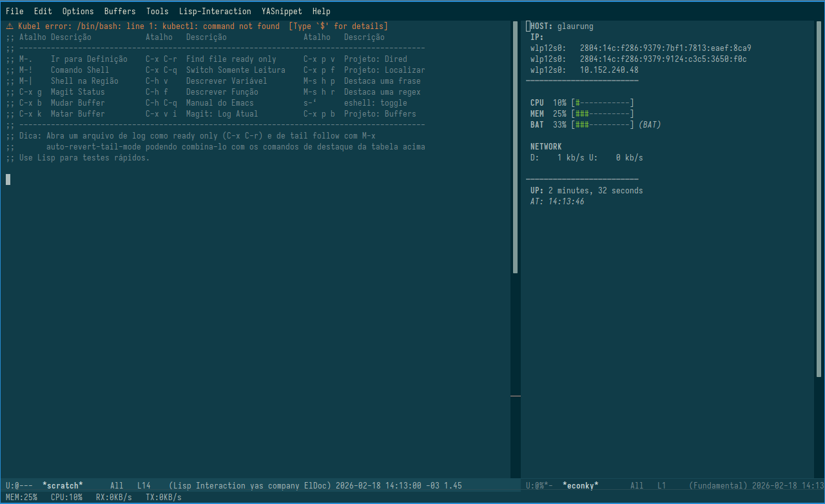Click the "Descrever Função" entry
Screen dimensions: 825x504
[x=222, y=92]
